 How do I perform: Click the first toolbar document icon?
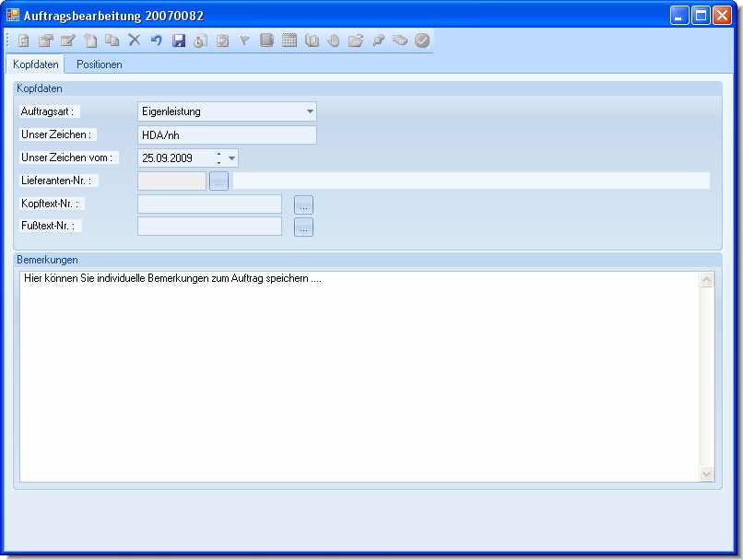(23, 41)
